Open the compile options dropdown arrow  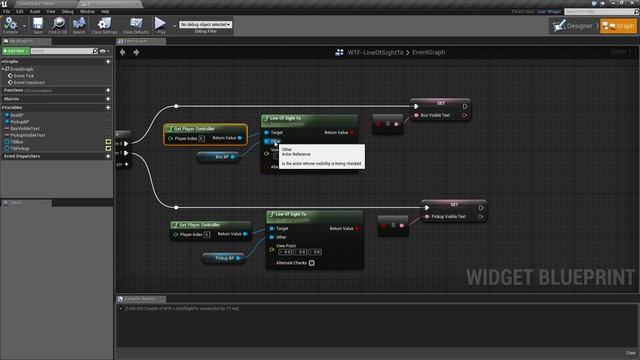[x=24, y=26]
